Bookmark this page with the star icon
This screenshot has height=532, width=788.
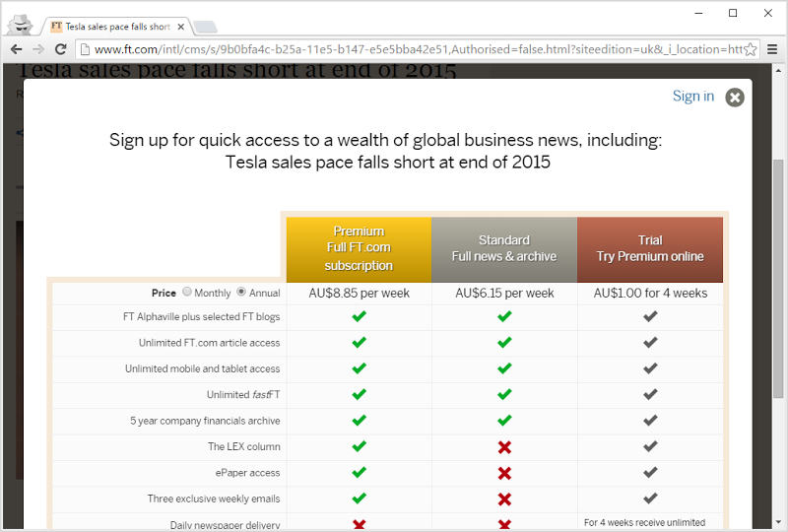tap(750, 49)
